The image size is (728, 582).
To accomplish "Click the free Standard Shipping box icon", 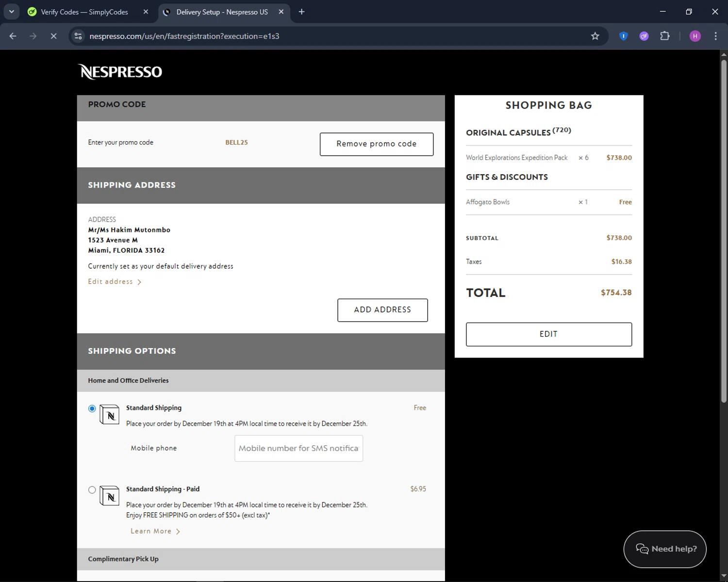I will pos(110,414).
